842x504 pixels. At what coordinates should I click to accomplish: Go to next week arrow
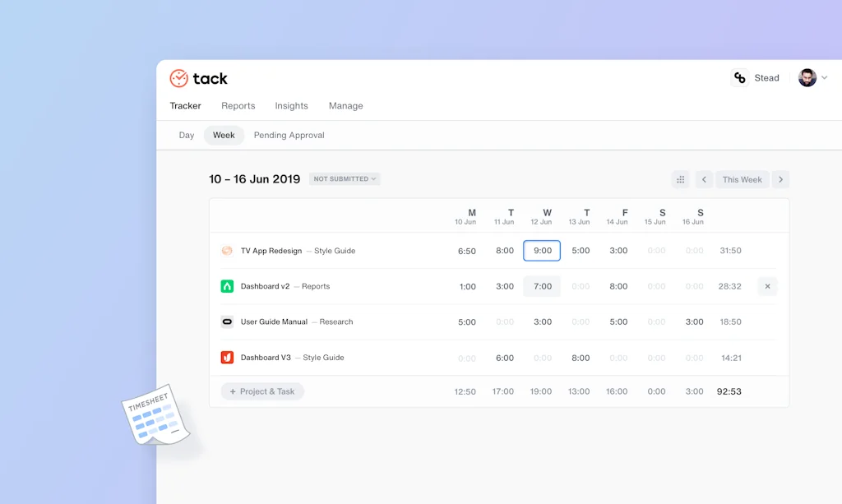(x=781, y=179)
